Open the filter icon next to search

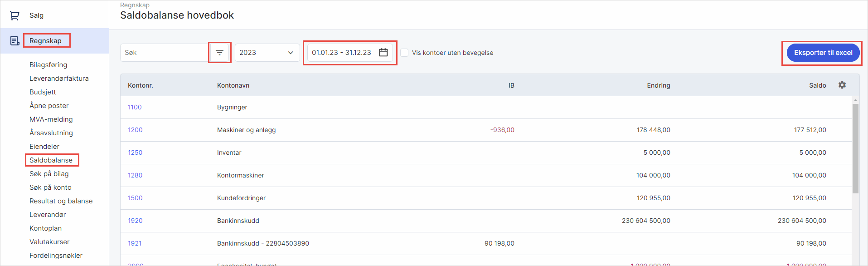click(x=220, y=53)
